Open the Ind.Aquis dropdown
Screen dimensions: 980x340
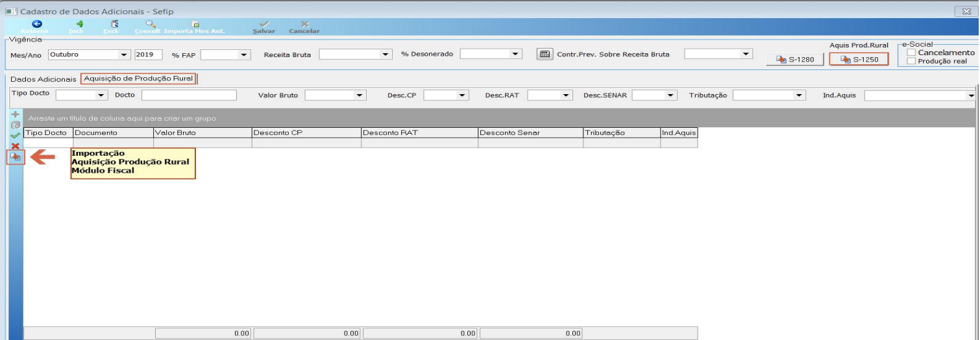(x=971, y=95)
